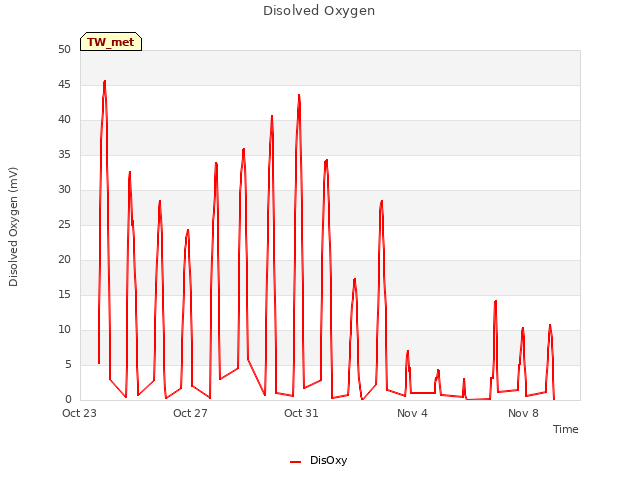This screenshot has width=640, height=480.
Task: Click the 20 y-axis tick label
Action: point(64,260)
